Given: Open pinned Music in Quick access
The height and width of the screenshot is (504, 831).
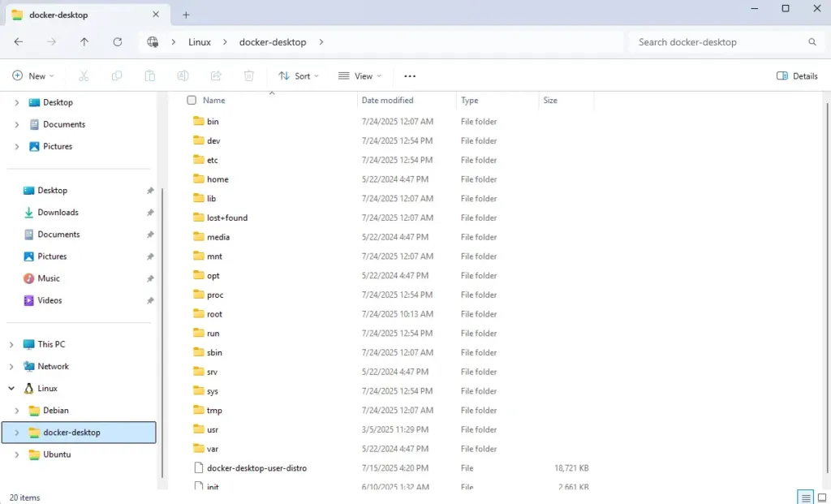Looking at the screenshot, I should click(x=49, y=278).
